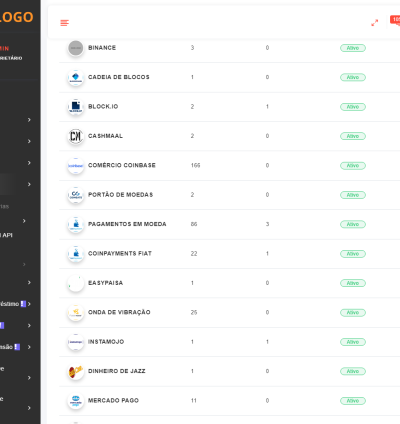Click the value 11 in Mercado Pago row

(194, 400)
